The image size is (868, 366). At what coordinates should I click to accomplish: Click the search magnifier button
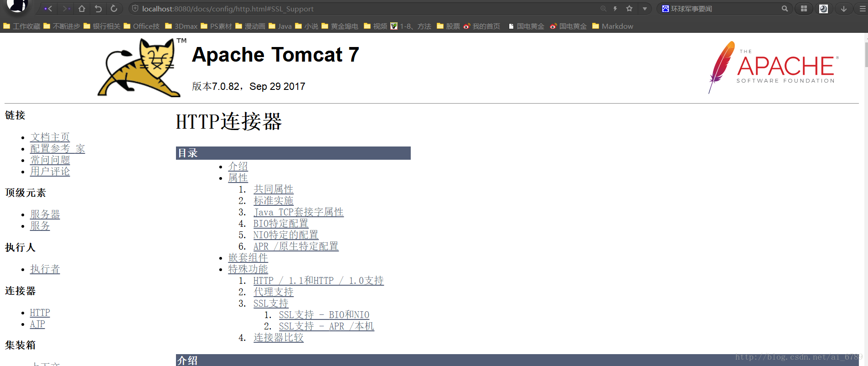[x=785, y=9]
